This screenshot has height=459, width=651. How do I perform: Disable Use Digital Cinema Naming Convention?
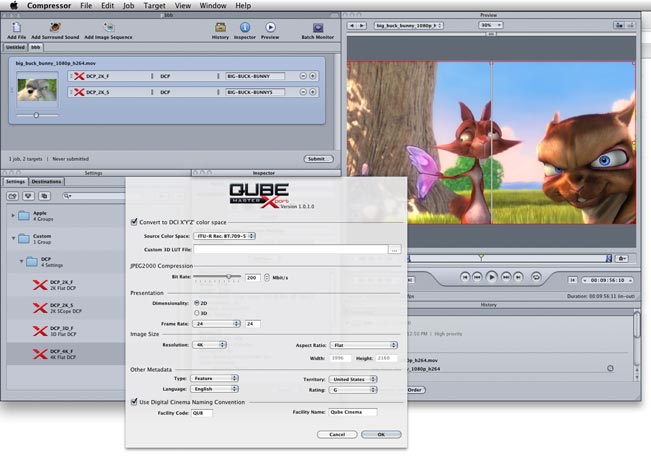tap(136, 401)
